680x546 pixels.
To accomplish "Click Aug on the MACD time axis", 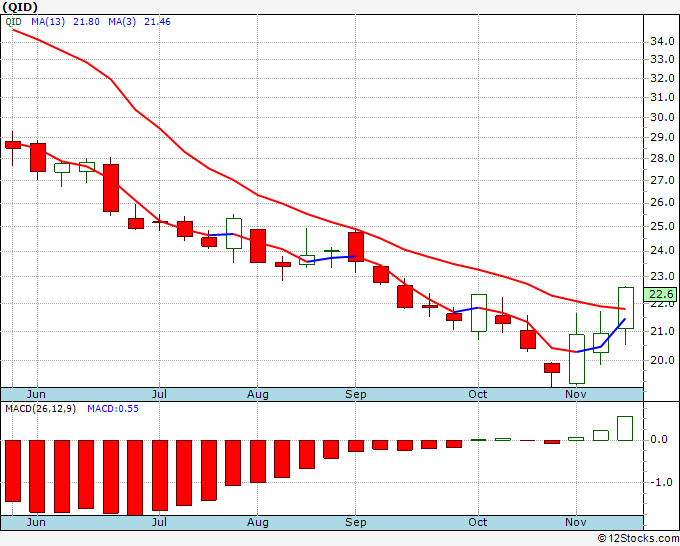I will click(258, 523).
